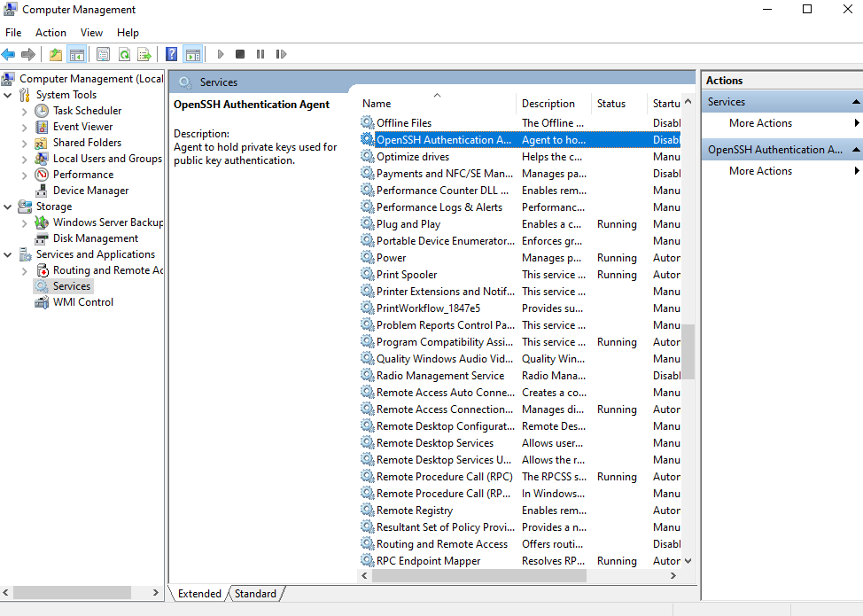
Task: Go back using the toolbar Back arrow
Action: click(x=8, y=54)
